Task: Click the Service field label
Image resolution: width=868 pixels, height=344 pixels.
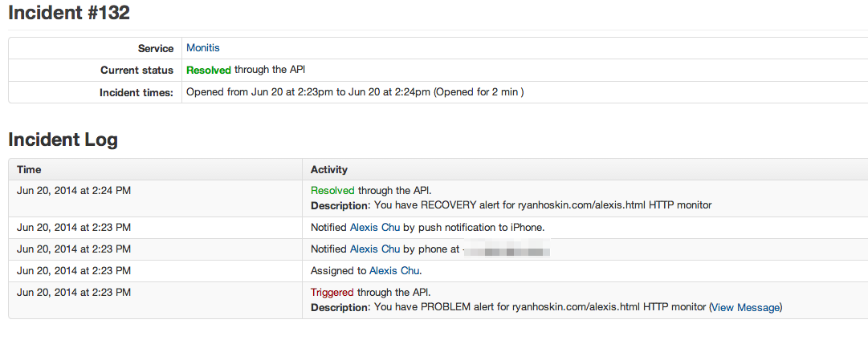Action: (155, 49)
